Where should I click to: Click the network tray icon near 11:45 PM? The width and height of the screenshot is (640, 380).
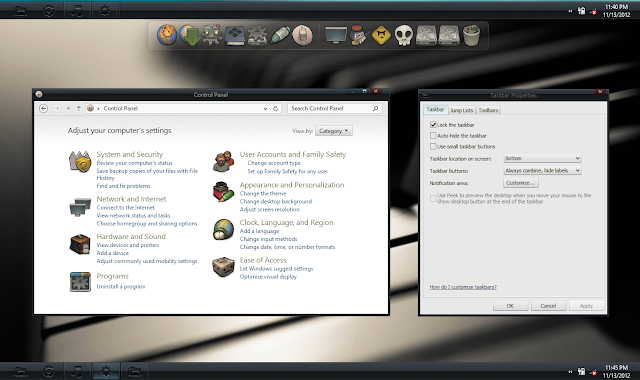tap(593, 372)
